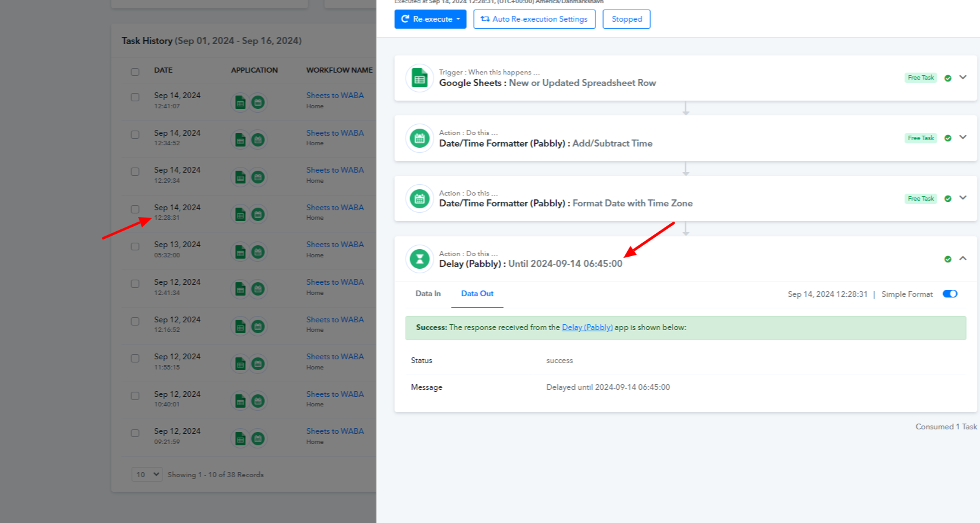Image resolution: width=980 pixels, height=523 pixels.
Task: Click success check on Add/Subtract Time step
Action: click(x=948, y=138)
